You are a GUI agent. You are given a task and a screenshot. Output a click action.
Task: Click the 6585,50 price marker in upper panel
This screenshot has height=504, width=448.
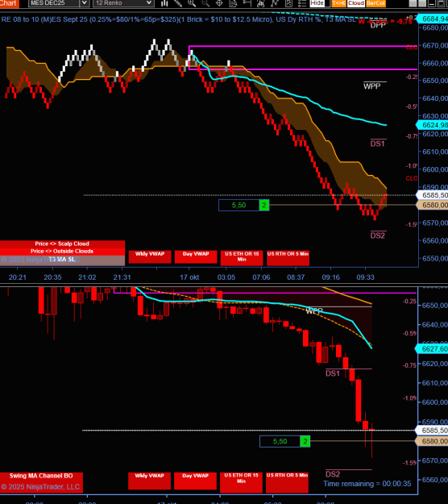pyautogui.click(x=433, y=195)
